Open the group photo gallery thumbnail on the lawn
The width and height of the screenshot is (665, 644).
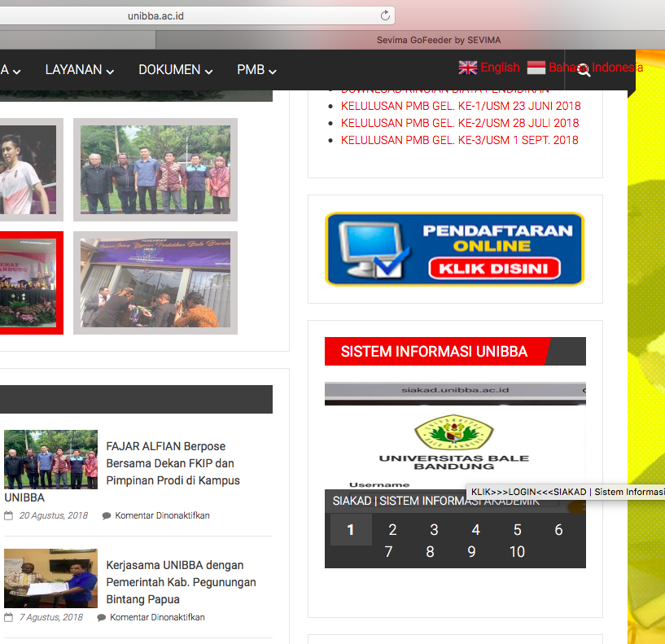click(x=155, y=169)
